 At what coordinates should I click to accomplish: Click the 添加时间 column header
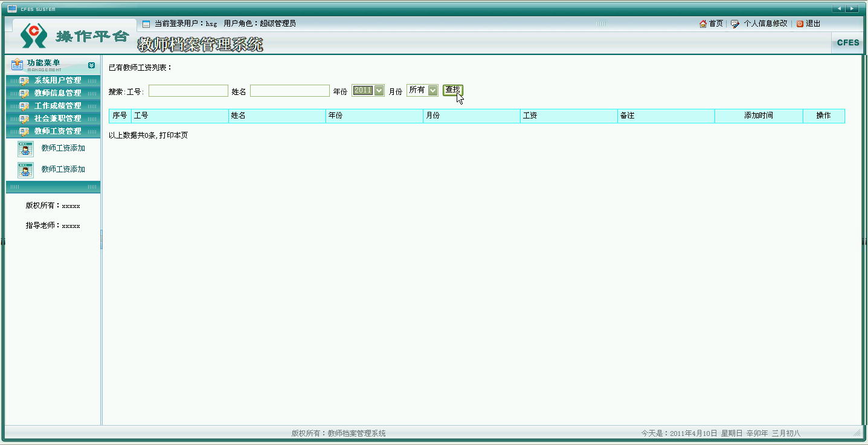pos(759,115)
